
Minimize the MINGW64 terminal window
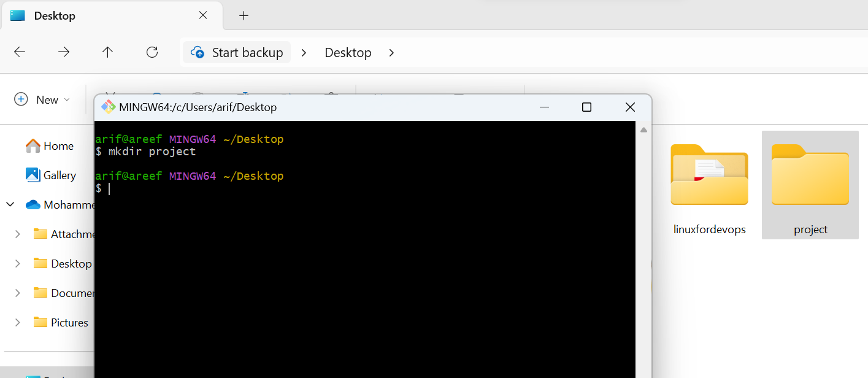coord(544,107)
